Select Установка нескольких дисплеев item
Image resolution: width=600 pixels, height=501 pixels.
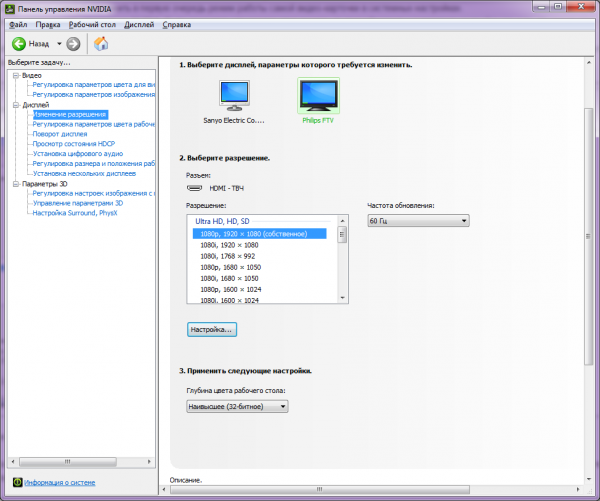[84, 174]
